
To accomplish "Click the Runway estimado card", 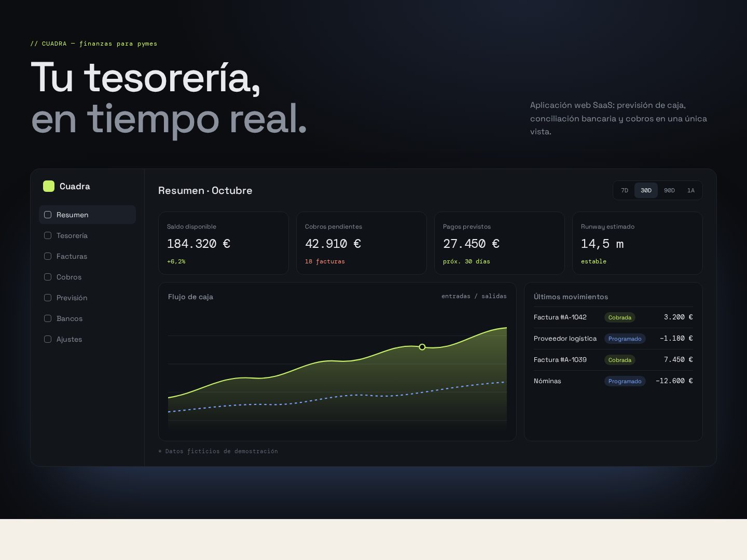I will 638,243.
